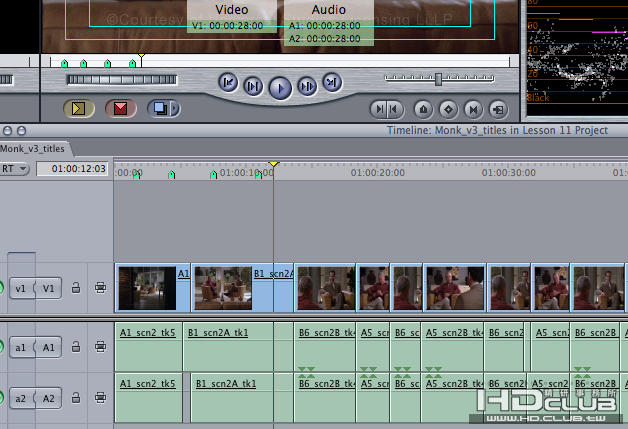Click the first green marker in Canvas scrubber
628x429 pixels.
[64, 63]
